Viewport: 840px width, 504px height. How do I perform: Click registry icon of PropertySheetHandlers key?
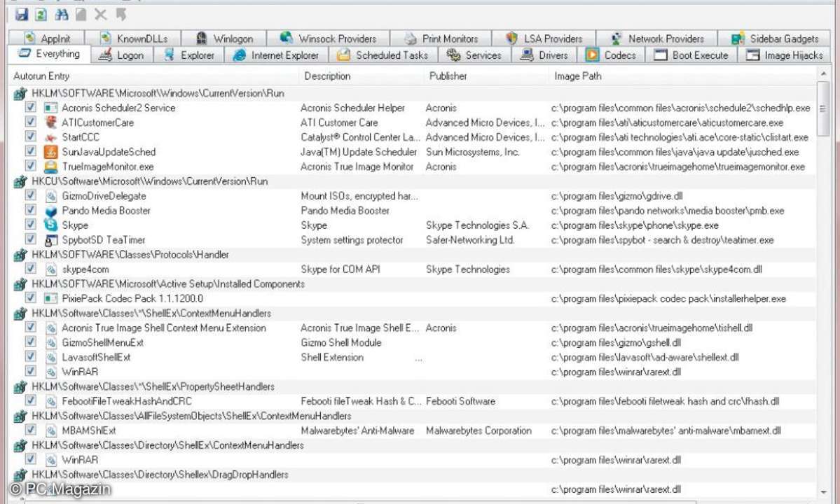coord(20,387)
